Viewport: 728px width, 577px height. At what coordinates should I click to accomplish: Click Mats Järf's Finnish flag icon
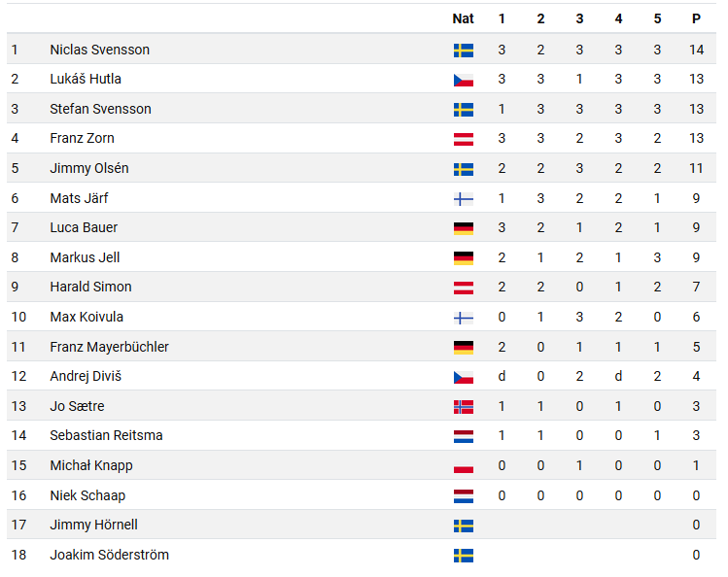[x=464, y=199]
